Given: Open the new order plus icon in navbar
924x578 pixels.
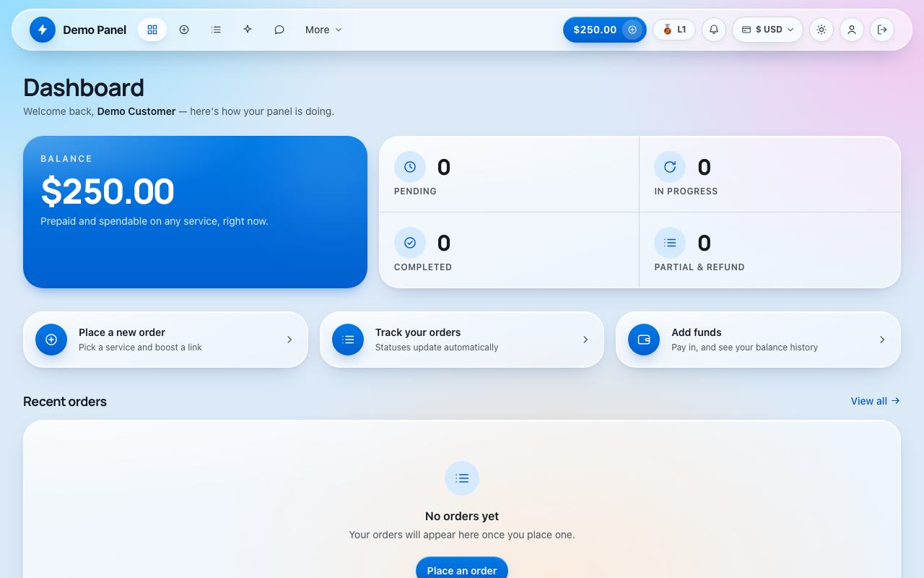Looking at the screenshot, I should click(x=184, y=30).
